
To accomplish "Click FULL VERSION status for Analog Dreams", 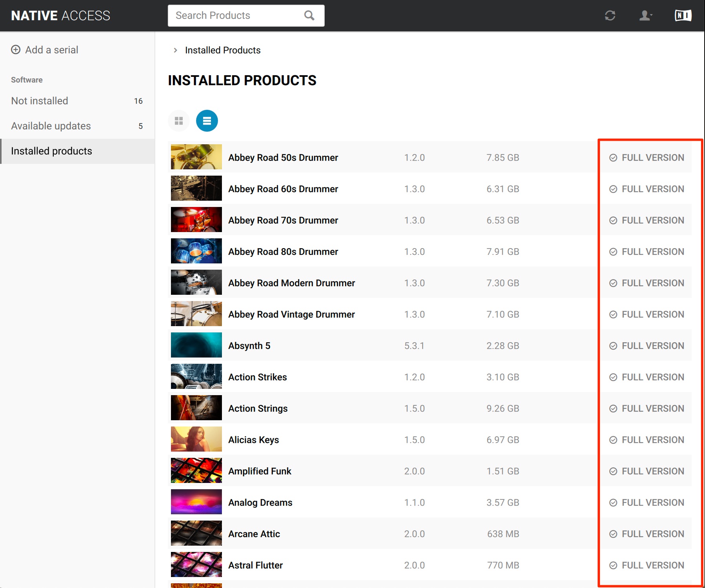I will [x=647, y=503].
